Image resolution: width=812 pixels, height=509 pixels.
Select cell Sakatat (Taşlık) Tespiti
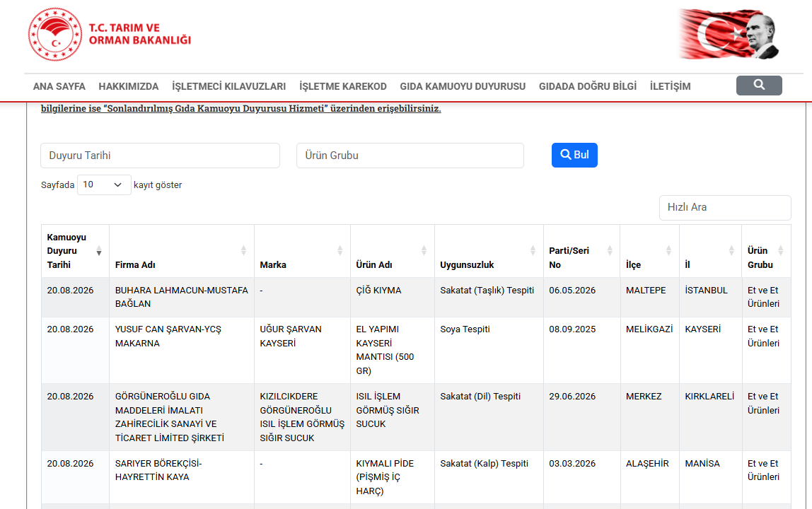[x=489, y=297]
